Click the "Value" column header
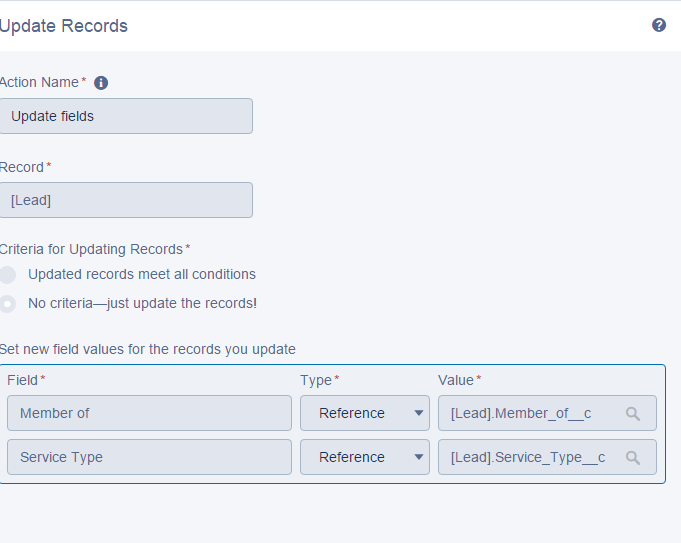 pos(457,380)
